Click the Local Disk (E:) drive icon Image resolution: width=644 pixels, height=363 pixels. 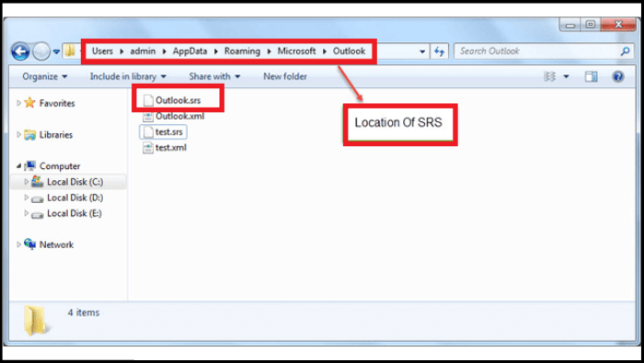(x=38, y=214)
